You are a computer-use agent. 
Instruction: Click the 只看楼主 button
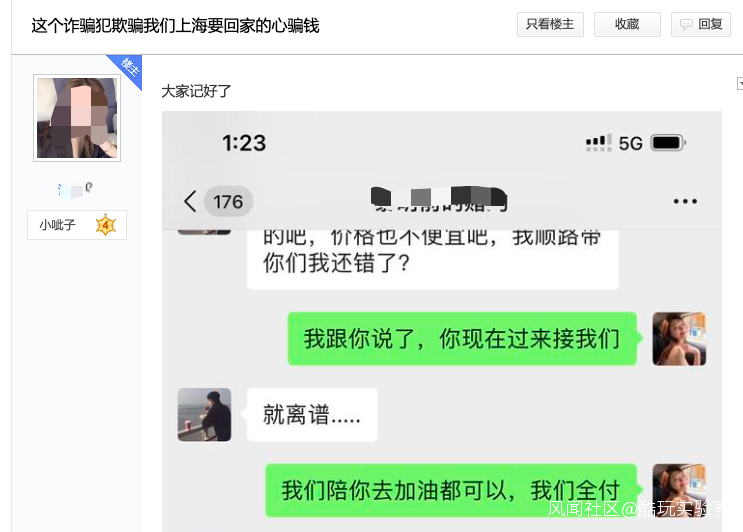pyautogui.click(x=550, y=24)
